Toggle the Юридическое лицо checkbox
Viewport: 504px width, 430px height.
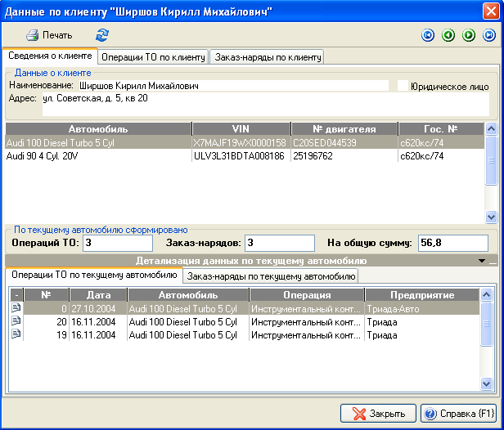tap(402, 85)
